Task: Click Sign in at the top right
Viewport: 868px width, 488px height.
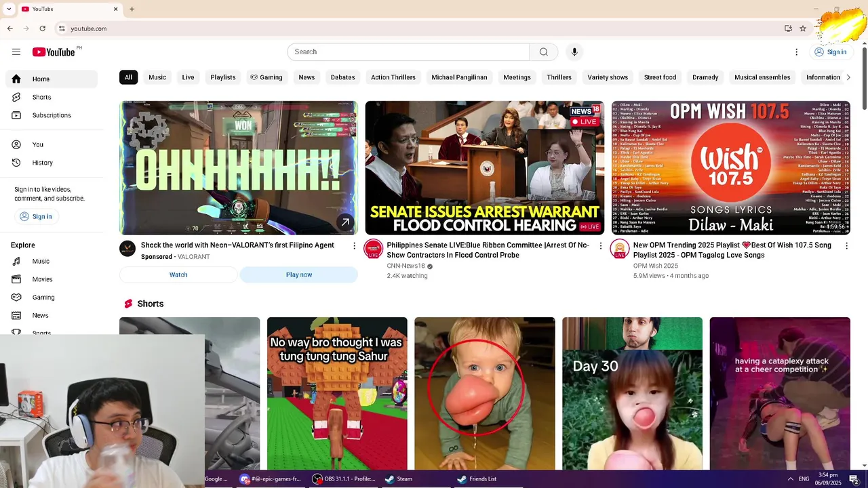Action: pyautogui.click(x=831, y=52)
